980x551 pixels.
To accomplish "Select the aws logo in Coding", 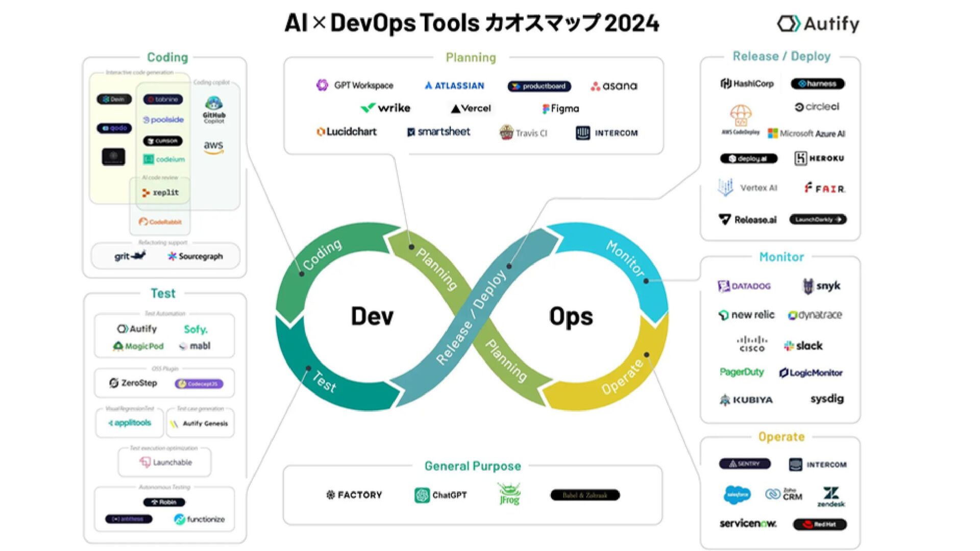I will click(213, 147).
